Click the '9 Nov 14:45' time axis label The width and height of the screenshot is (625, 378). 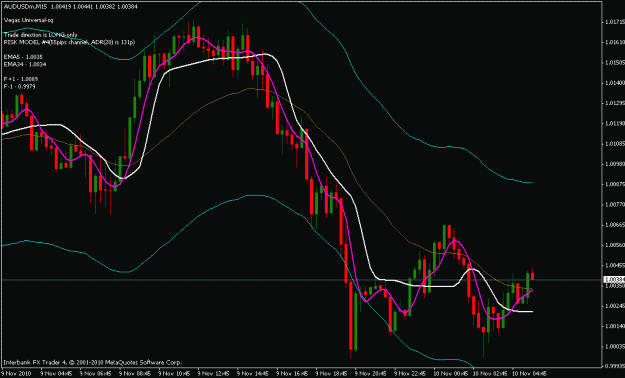pos(254,374)
